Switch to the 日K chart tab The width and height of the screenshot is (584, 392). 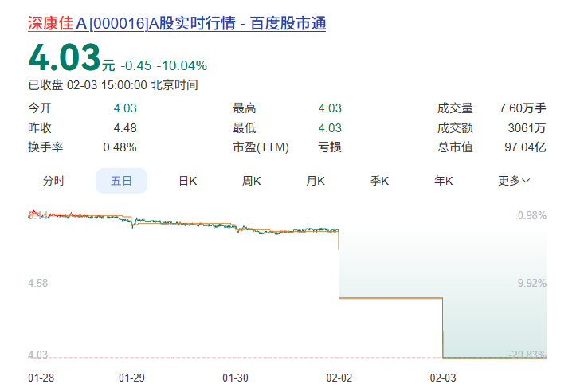(x=188, y=181)
